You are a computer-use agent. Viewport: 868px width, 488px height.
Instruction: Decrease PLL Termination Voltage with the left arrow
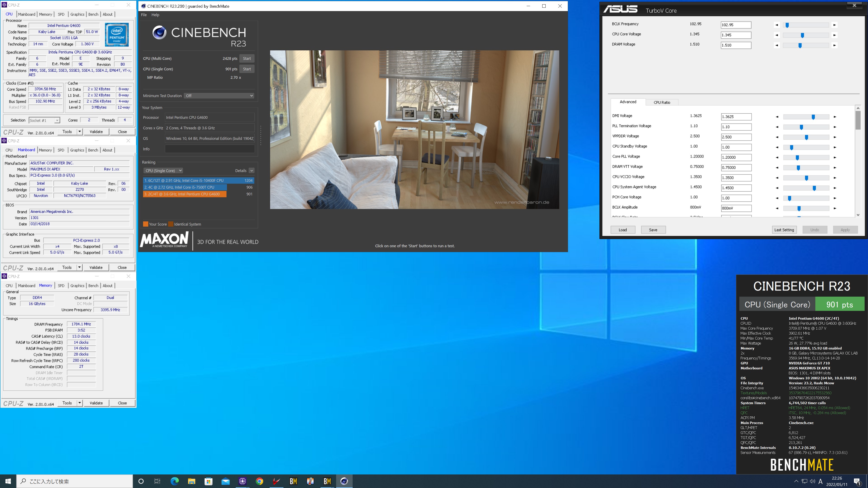click(777, 127)
